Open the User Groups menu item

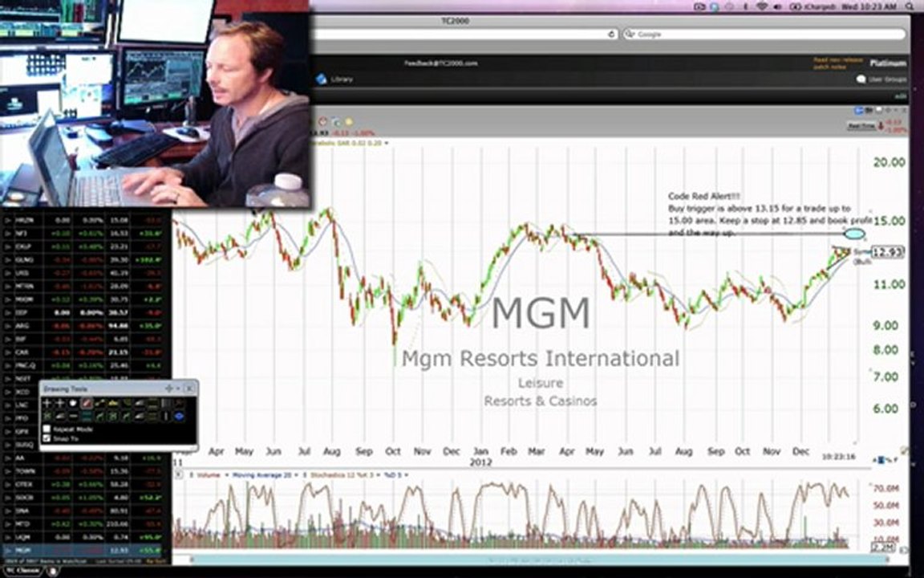887,79
